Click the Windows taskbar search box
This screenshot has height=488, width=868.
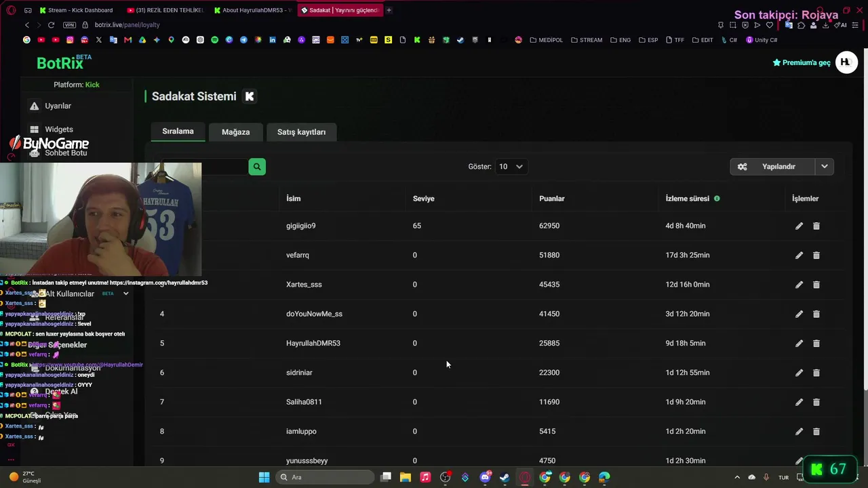click(x=325, y=477)
